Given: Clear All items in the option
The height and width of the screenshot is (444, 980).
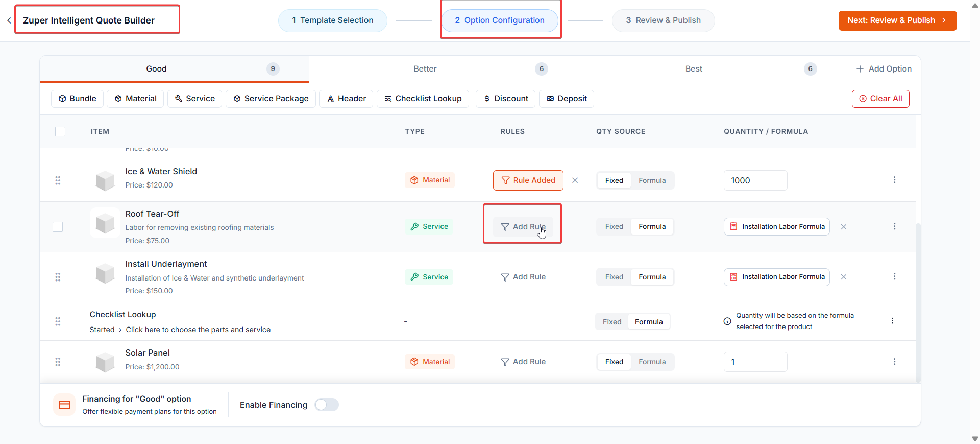Looking at the screenshot, I should click(880, 99).
